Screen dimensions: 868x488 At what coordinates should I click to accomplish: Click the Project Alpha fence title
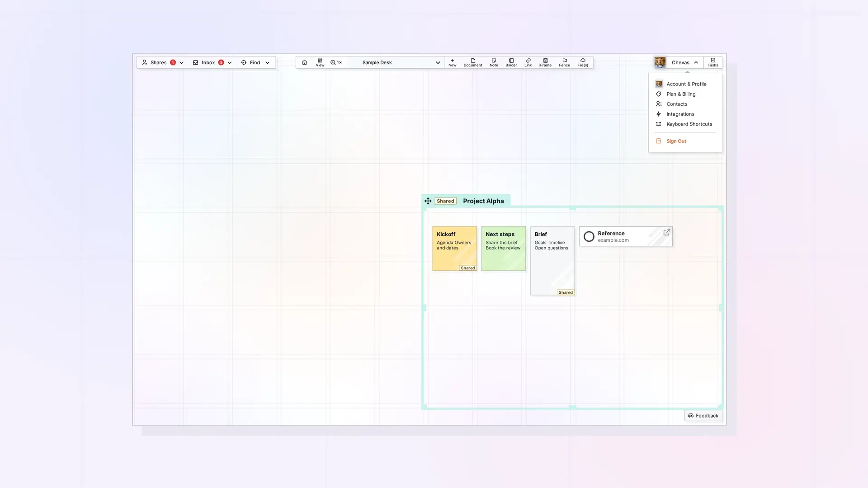pyautogui.click(x=483, y=201)
